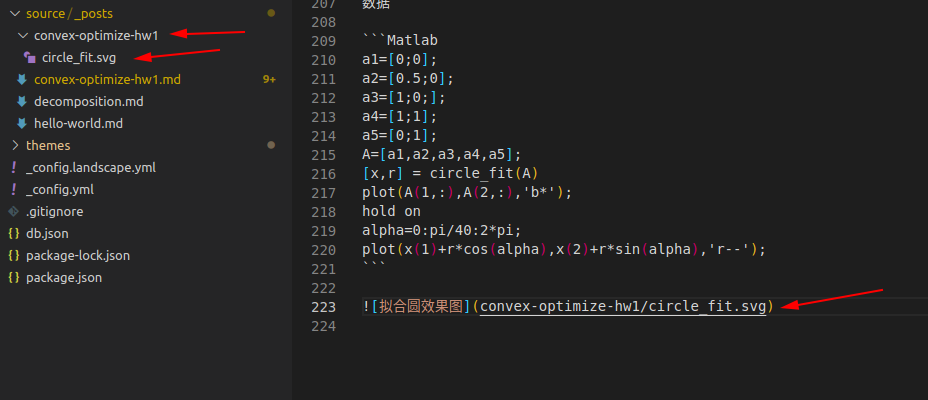Click the line a1=[0;0];
Image resolution: width=928 pixels, height=400 pixels.
[399, 60]
